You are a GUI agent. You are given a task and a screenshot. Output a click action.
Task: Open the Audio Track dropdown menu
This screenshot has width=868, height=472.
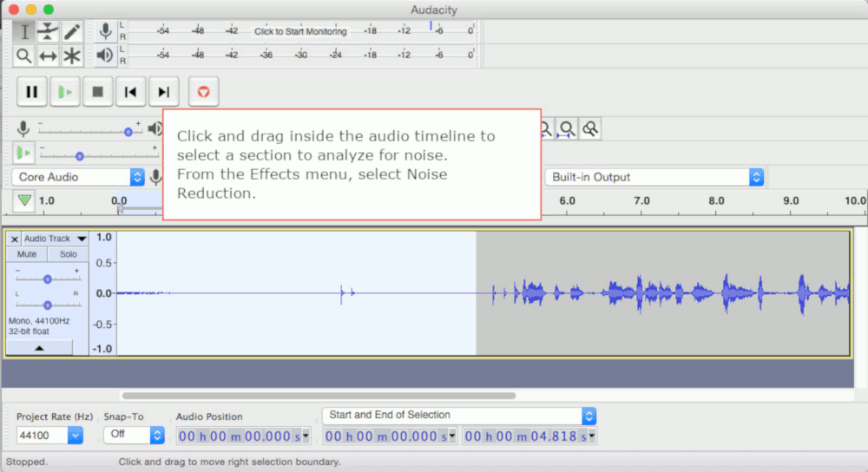82,239
